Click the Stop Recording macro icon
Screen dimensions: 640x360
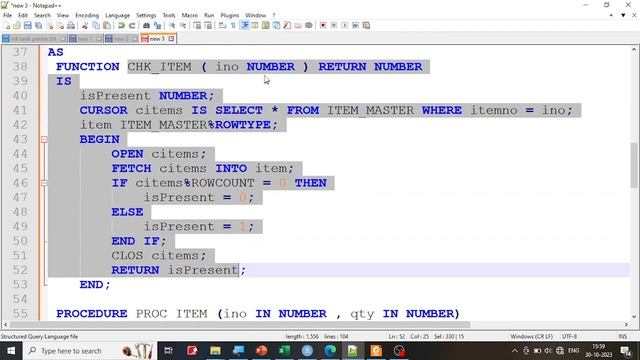[333, 25]
